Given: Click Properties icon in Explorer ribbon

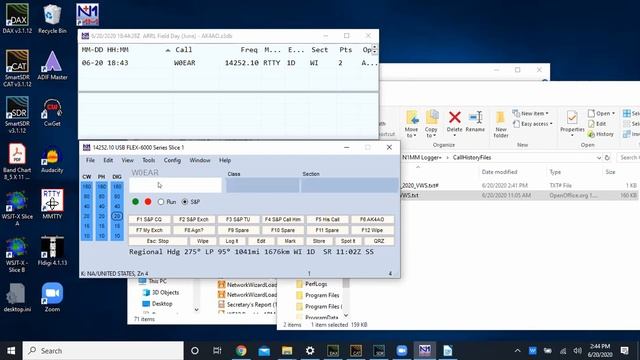Looking at the screenshot, I should click(572, 123).
